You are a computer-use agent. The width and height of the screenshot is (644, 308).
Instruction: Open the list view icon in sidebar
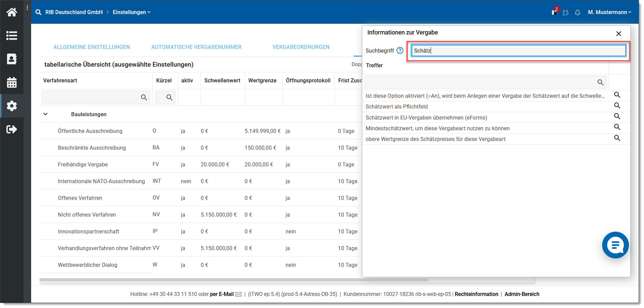point(12,35)
